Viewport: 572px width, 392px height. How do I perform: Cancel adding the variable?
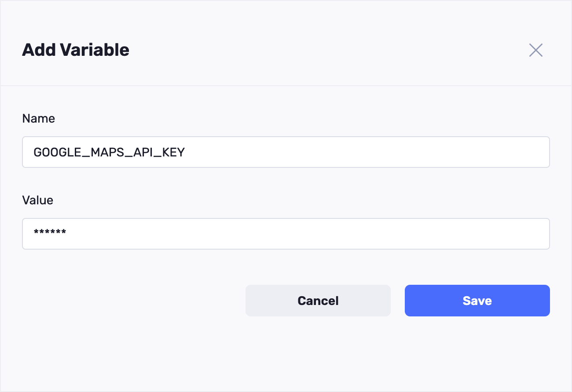pyautogui.click(x=318, y=301)
